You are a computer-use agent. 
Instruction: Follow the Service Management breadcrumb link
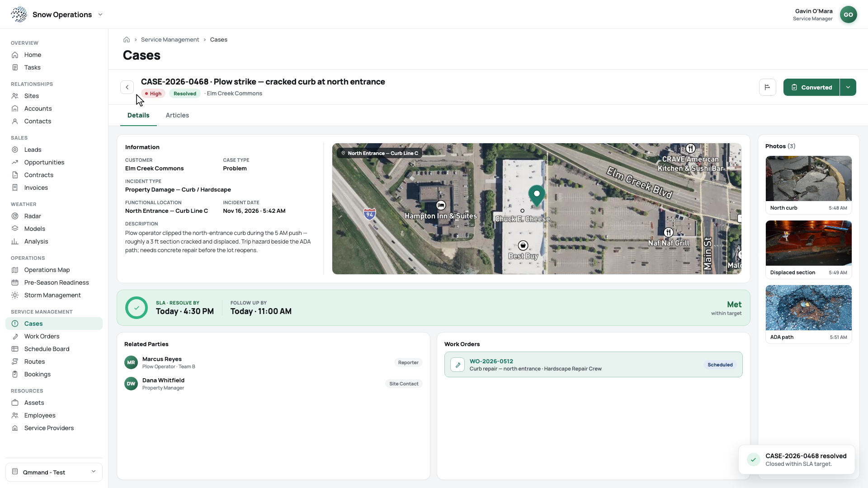coord(170,40)
